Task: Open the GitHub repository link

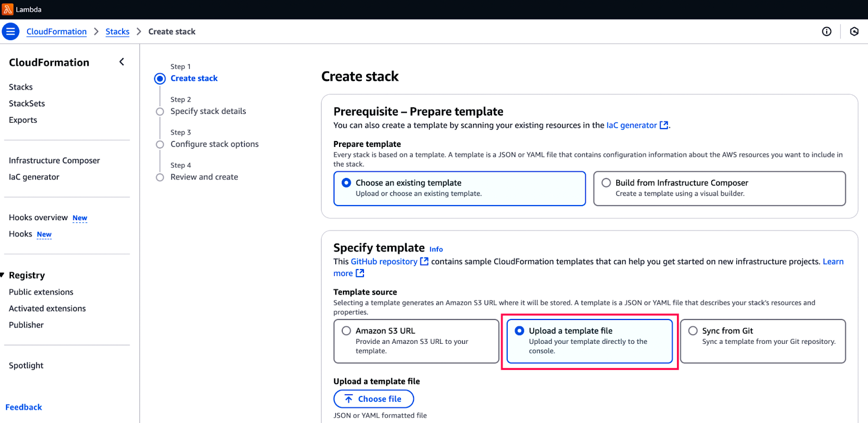Action: (384, 261)
